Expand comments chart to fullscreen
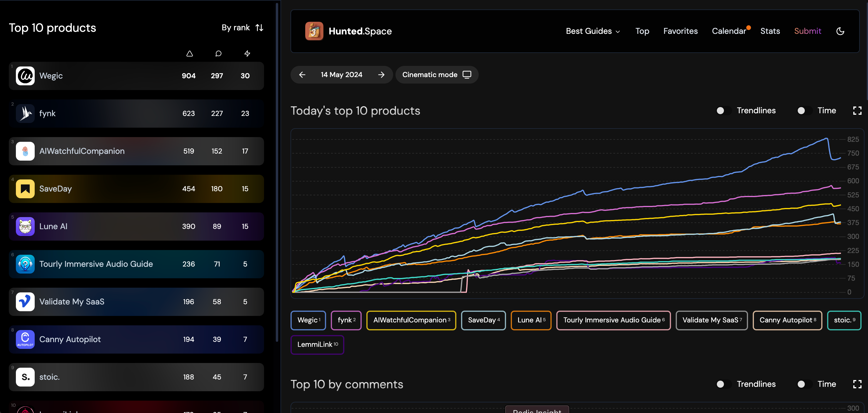This screenshot has width=868, height=413. tap(857, 384)
